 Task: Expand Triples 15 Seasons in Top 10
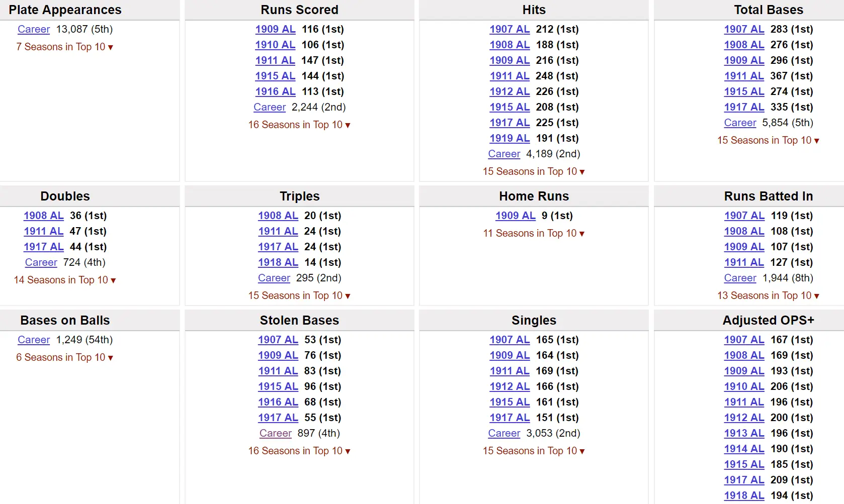click(299, 295)
